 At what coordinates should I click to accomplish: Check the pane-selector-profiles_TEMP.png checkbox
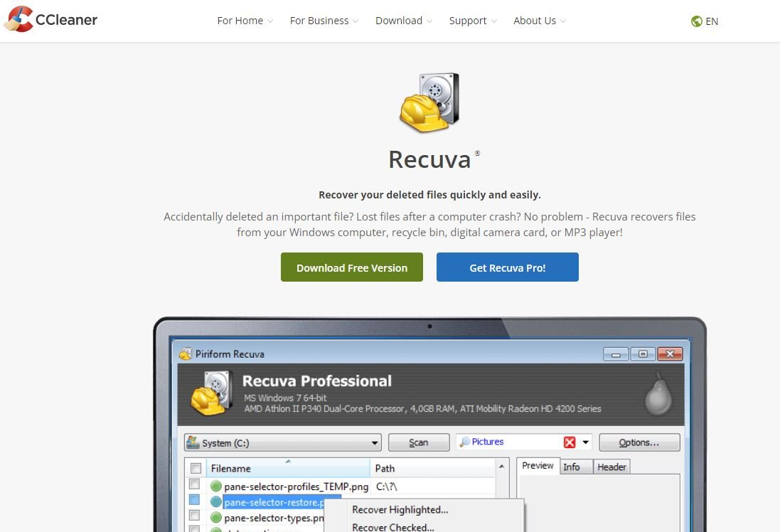tap(195, 484)
